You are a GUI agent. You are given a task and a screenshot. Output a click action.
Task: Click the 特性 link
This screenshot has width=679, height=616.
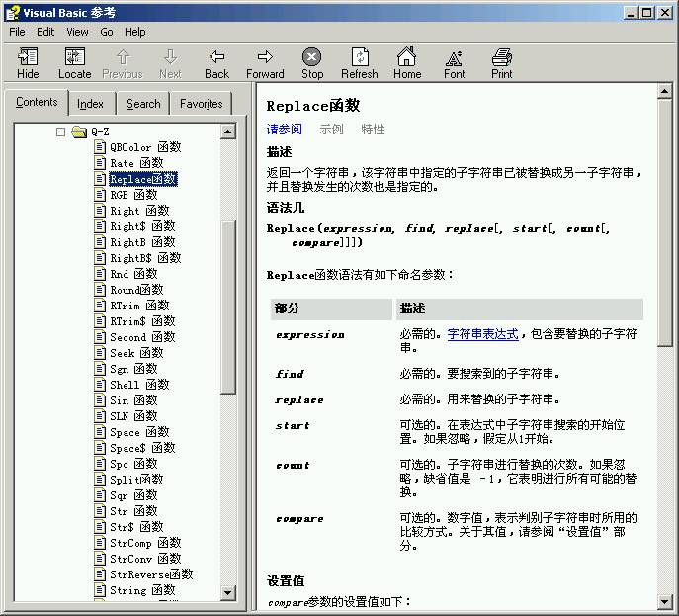[373, 130]
